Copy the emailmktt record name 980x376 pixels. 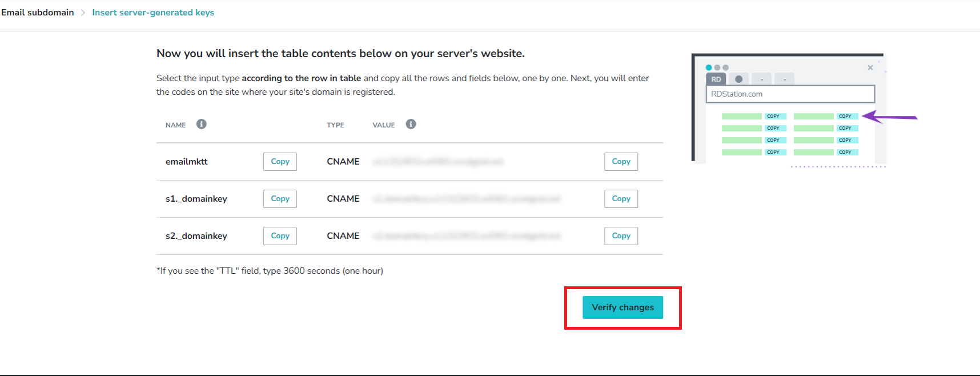(x=279, y=161)
